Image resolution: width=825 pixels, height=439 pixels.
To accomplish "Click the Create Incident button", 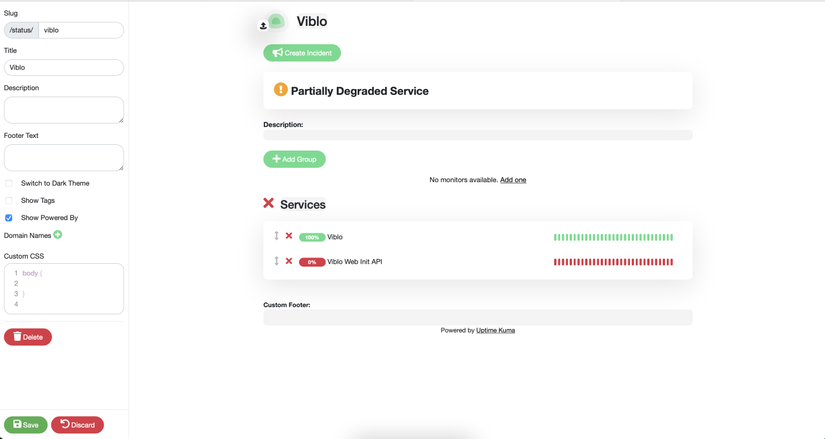I will [302, 53].
